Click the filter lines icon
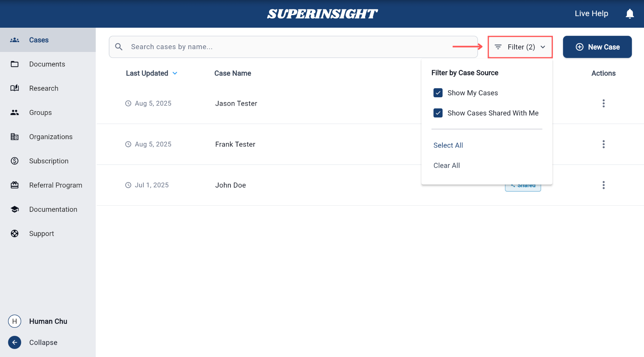This screenshot has height=357, width=644. pos(498,47)
